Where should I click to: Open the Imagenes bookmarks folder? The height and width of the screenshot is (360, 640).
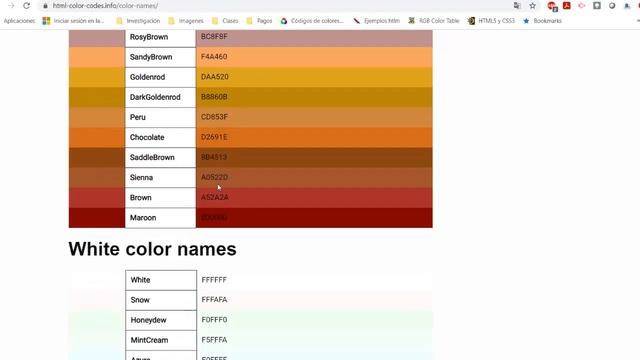point(186,21)
